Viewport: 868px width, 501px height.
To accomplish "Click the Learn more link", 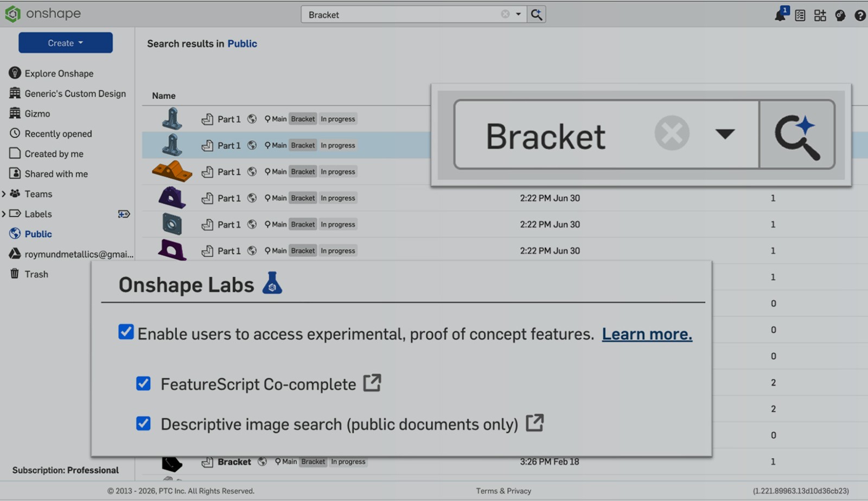I will point(647,334).
